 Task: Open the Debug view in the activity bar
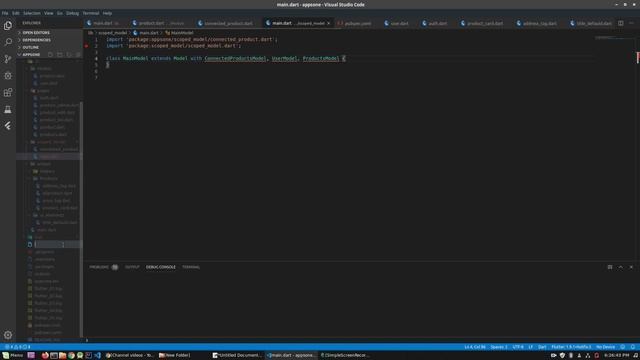click(8, 76)
